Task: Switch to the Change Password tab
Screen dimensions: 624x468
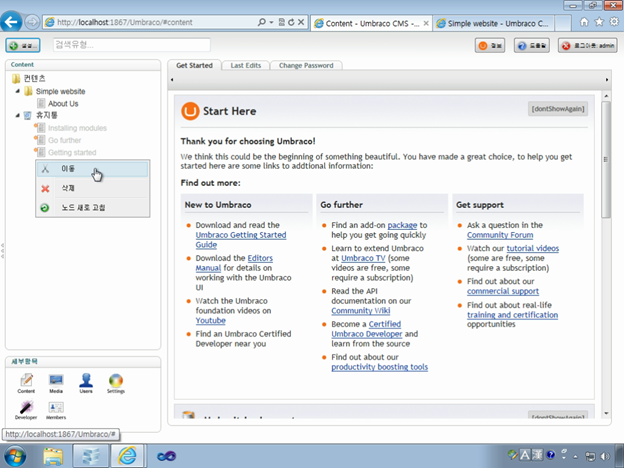Action: click(306, 65)
